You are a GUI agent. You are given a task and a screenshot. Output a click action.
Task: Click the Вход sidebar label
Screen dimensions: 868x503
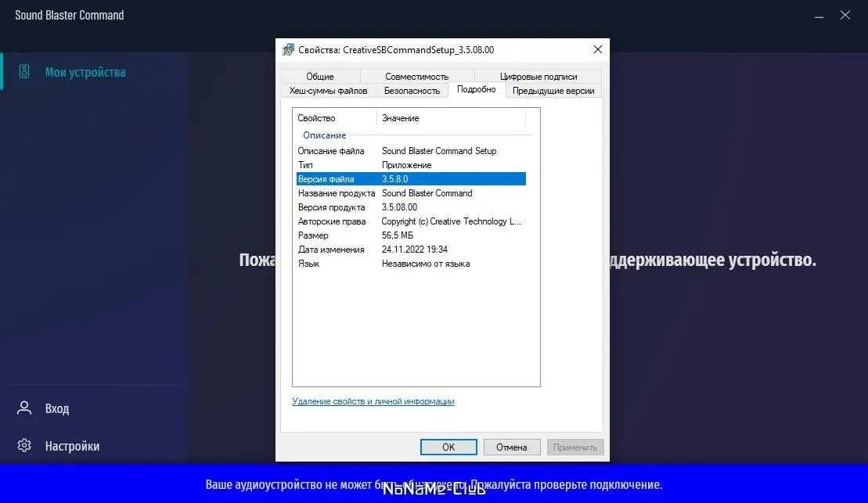click(x=57, y=408)
